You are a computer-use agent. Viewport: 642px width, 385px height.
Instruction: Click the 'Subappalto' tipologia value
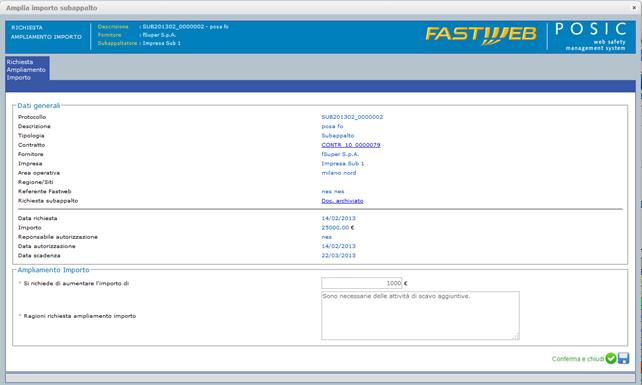pyautogui.click(x=338, y=136)
